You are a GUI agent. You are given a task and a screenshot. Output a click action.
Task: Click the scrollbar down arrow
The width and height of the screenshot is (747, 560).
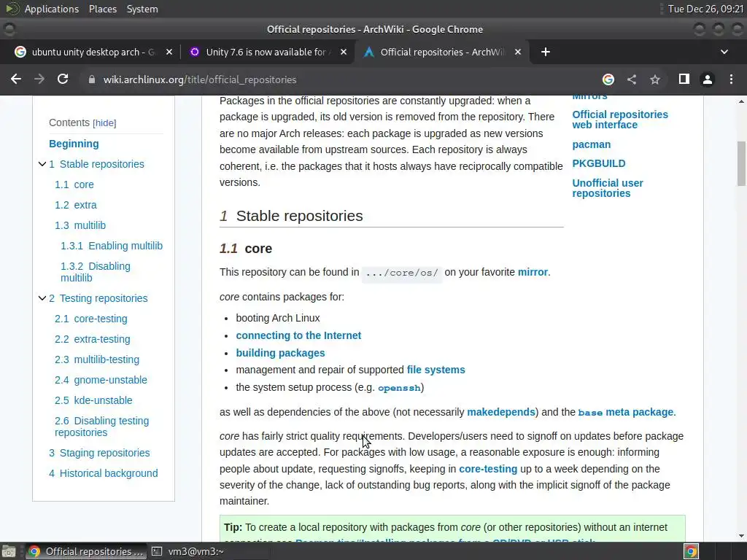(741, 536)
